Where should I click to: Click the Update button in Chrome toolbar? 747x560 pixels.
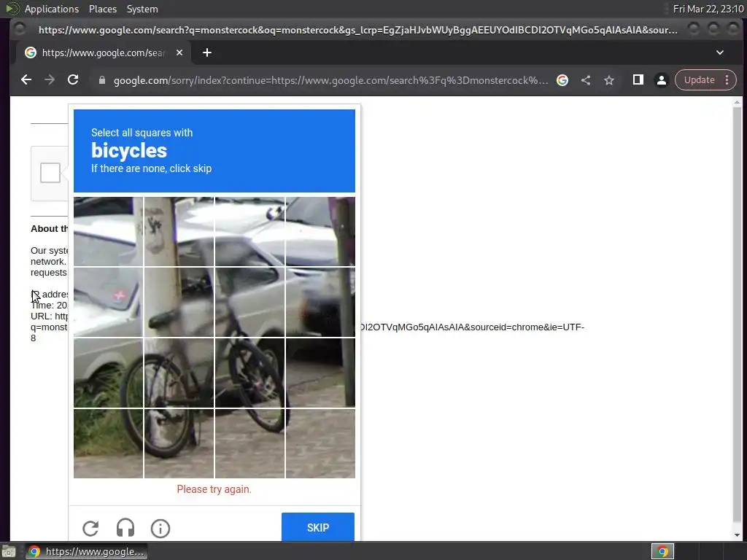coord(699,80)
